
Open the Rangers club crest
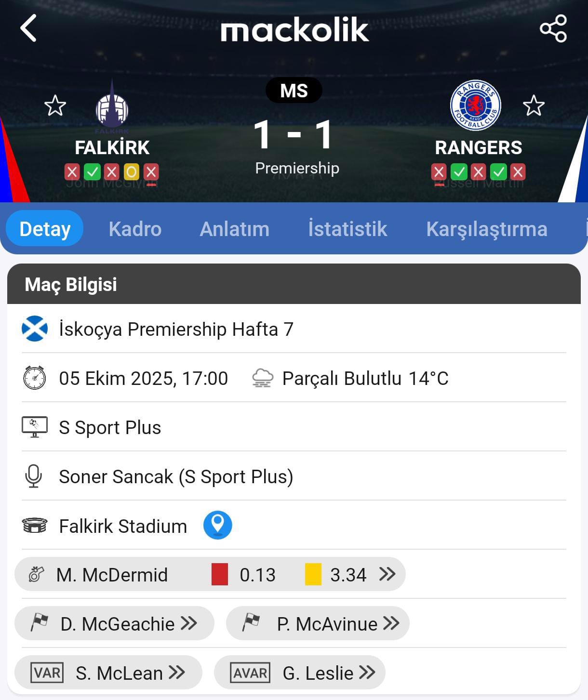[475, 106]
